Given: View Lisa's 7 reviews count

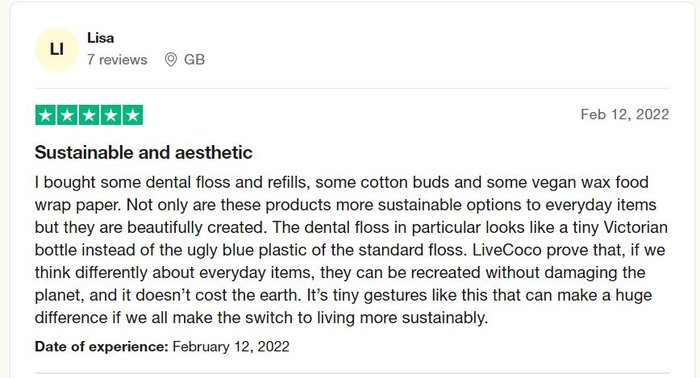Looking at the screenshot, I should [117, 59].
